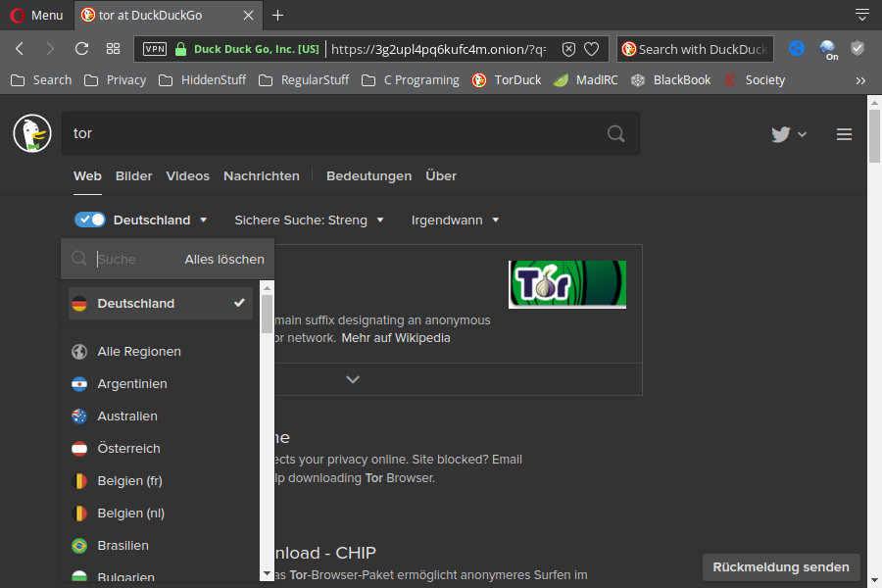
Task: Switch to the Nachrichten tab
Action: pos(262,176)
